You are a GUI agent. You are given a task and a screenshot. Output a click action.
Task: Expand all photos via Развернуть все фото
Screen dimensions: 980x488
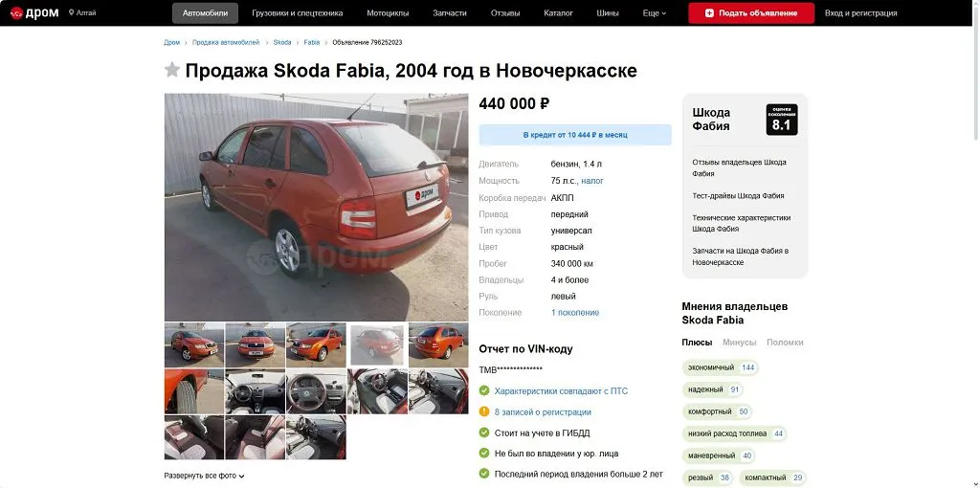[205, 476]
